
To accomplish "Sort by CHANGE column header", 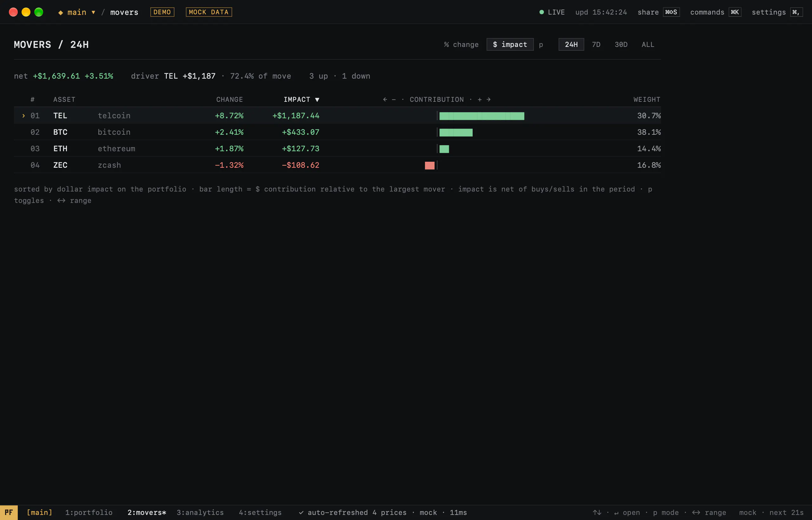I will [x=229, y=100].
